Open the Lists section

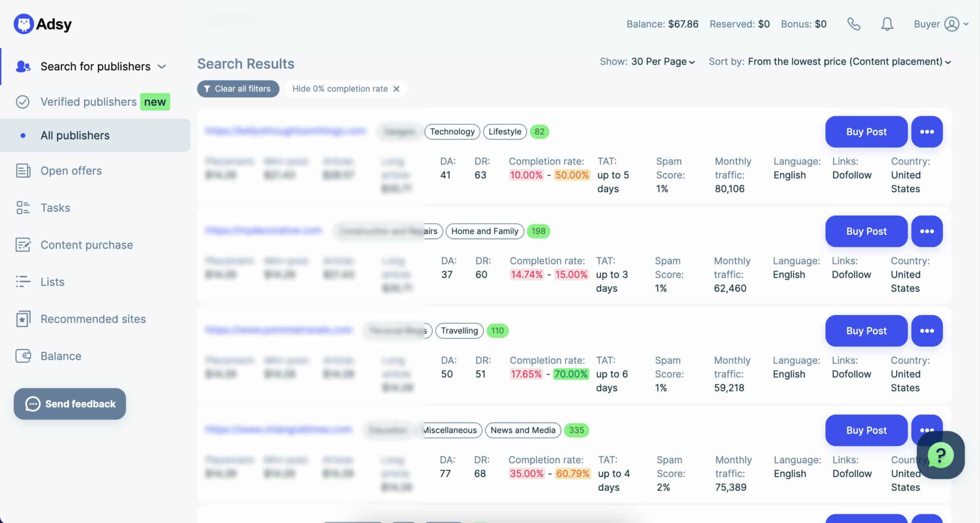pos(52,282)
